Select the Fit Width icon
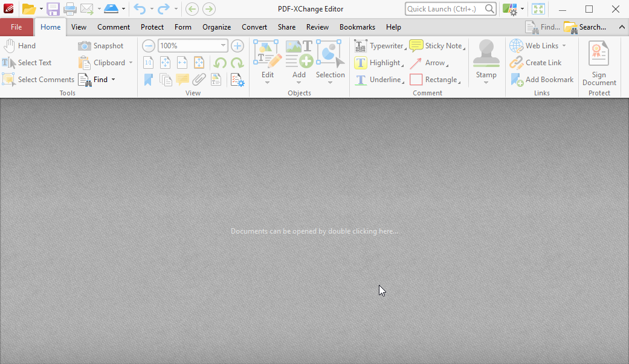 [182, 63]
